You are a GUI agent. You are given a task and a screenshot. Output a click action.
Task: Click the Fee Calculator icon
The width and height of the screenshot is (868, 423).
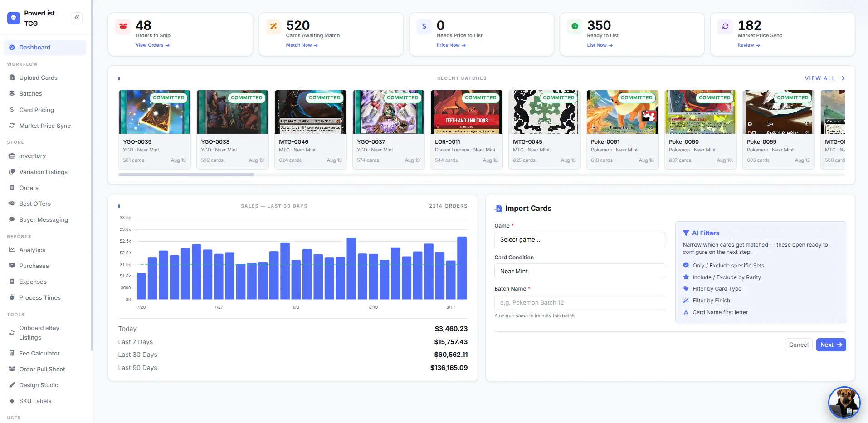(12, 353)
